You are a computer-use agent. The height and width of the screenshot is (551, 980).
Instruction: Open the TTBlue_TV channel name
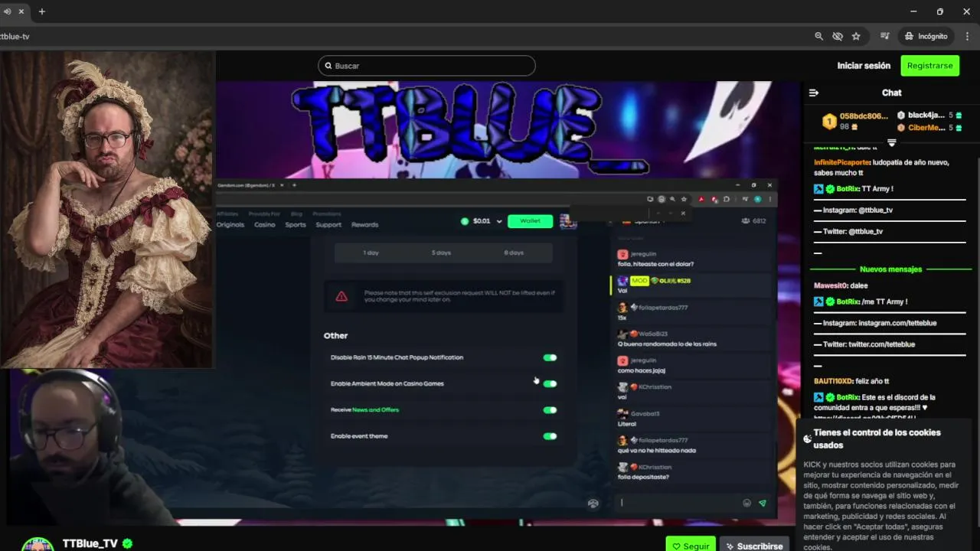(90, 543)
